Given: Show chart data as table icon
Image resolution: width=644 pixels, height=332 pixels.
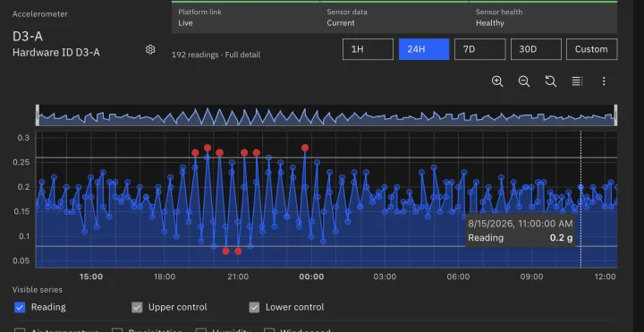Looking at the screenshot, I should coord(578,81).
